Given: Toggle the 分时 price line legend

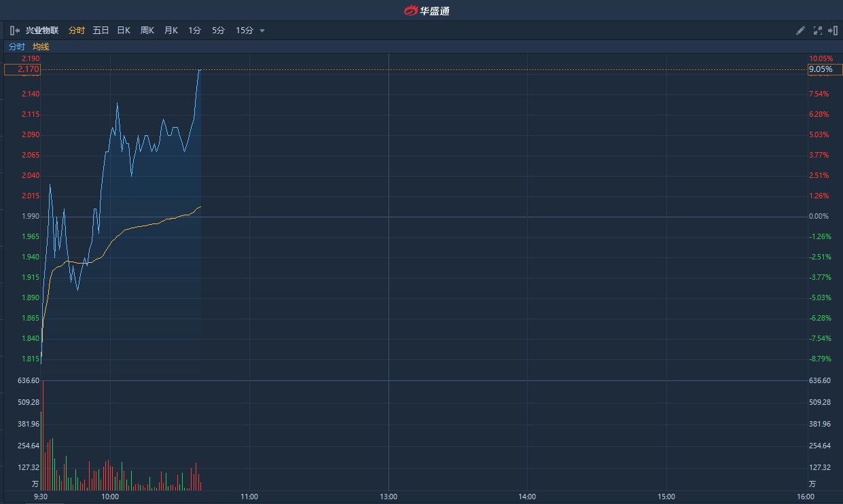Looking at the screenshot, I should [16, 47].
